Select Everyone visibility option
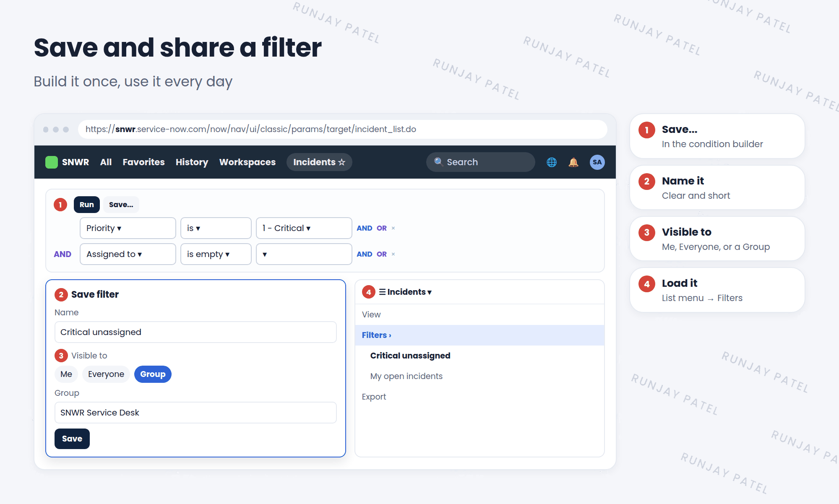 (x=106, y=374)
